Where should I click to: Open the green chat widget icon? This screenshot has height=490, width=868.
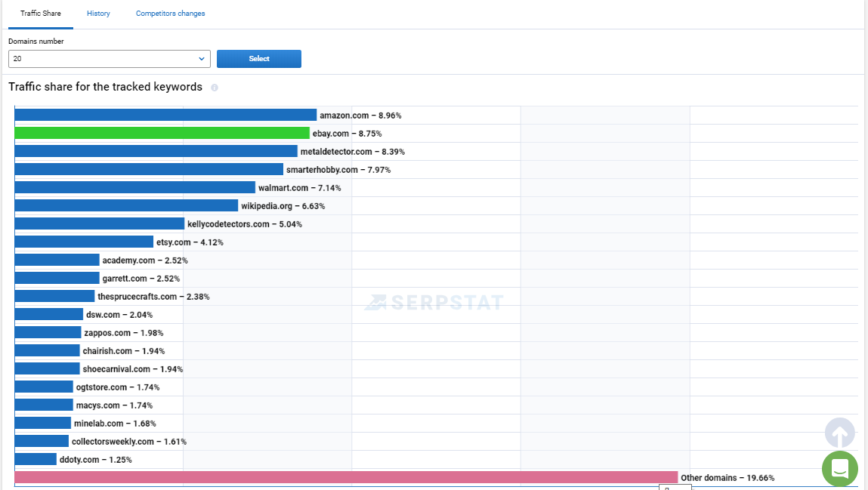pyautogui.click(x=840, y=469)
